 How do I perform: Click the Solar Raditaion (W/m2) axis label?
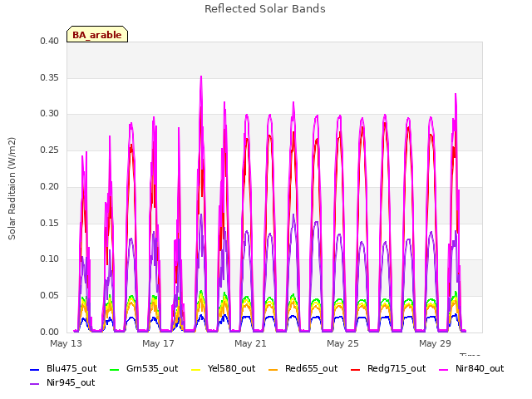[12, 189]
